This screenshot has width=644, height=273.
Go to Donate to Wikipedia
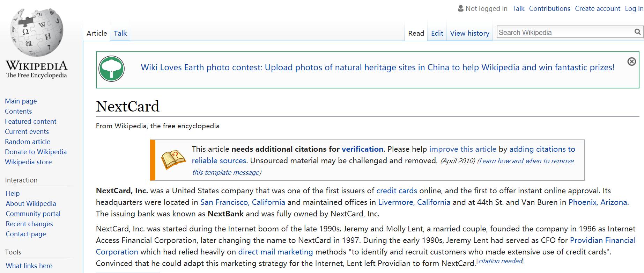36,152
